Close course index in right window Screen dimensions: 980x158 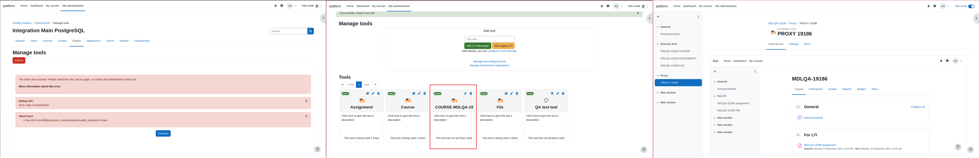[658, 17]
